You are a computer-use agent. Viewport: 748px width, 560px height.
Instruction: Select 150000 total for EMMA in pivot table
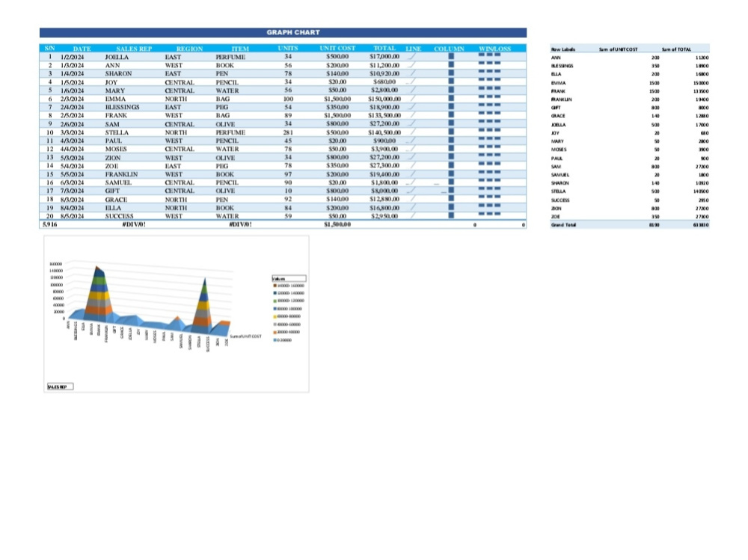[x=701, y=83]
